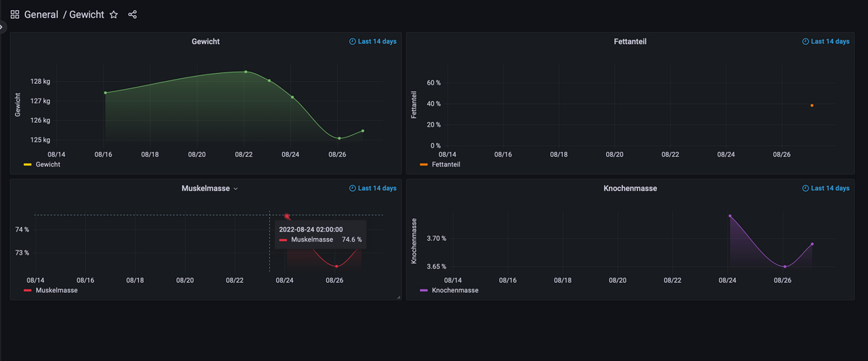The image size is (868, 361).
Task: Click the clock icon in Knochenmasse panel
Action: [x=806, y=189]
